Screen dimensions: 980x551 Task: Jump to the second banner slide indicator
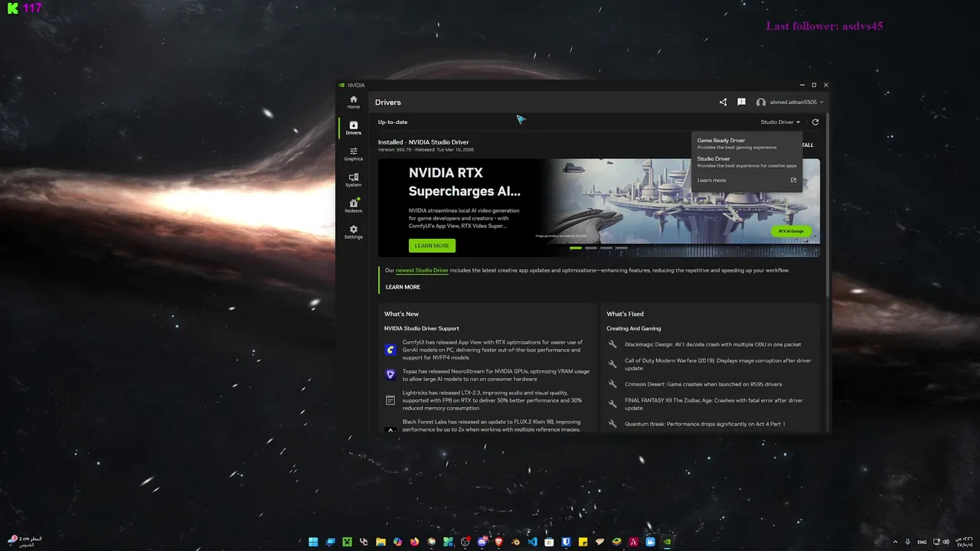pyautogui.click(x=591, y=248)
